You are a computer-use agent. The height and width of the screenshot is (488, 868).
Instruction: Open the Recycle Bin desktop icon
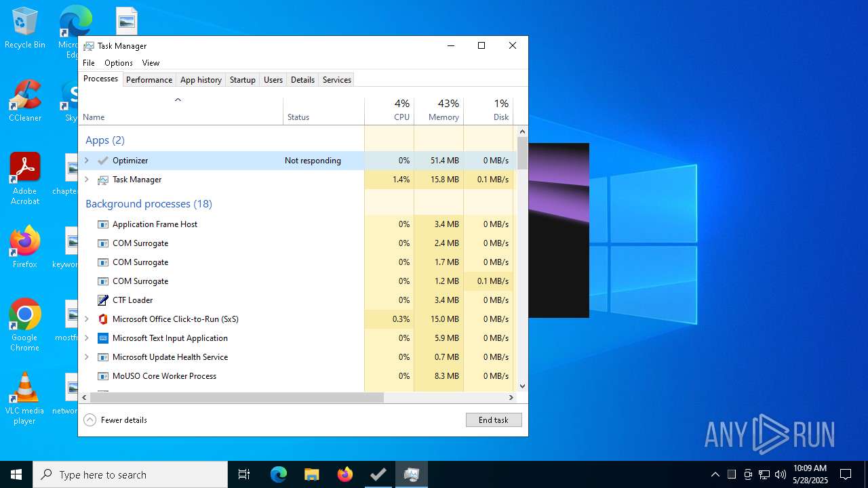[x=25, y=28]
